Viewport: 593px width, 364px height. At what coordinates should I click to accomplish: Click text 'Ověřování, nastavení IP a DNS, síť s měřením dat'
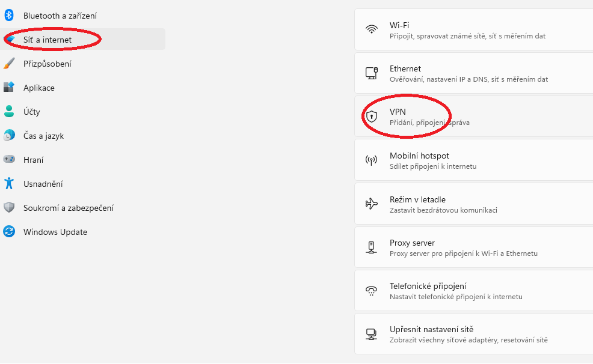(x=469, y=80)
